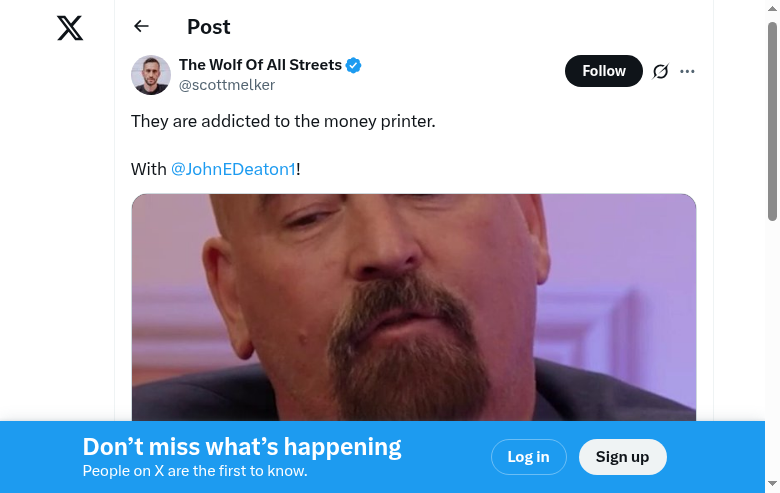Open Grok actions icon beside Follow
The width and height of the screenshot is (780, 493).
[660, 71]
